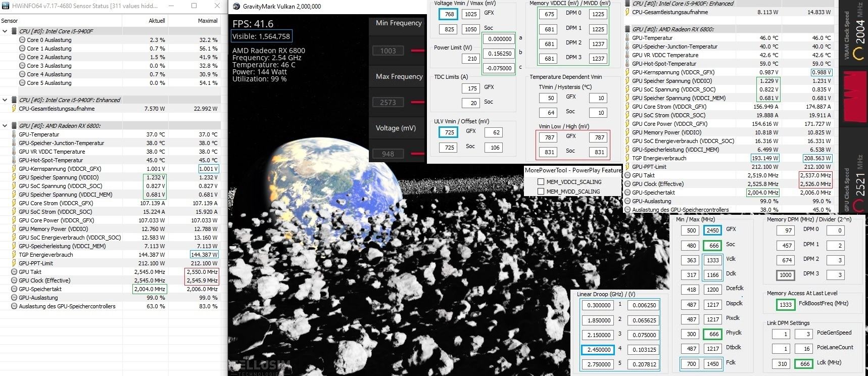Maximize the HWiNFO64 Sensor Status window
868x376 pixels.
coord(194,6)
